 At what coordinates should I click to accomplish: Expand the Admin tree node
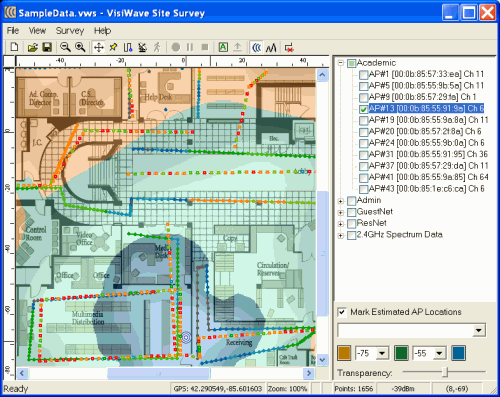tap(341, 201)
